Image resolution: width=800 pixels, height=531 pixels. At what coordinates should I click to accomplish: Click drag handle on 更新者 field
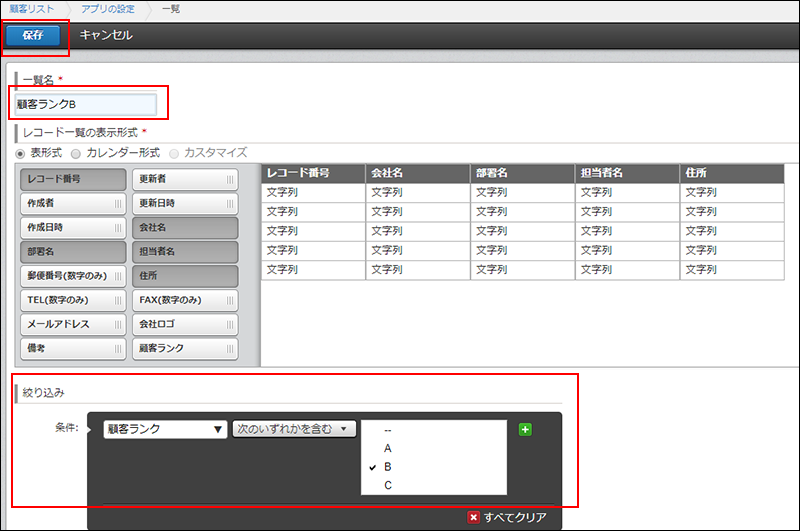point(231,180)
